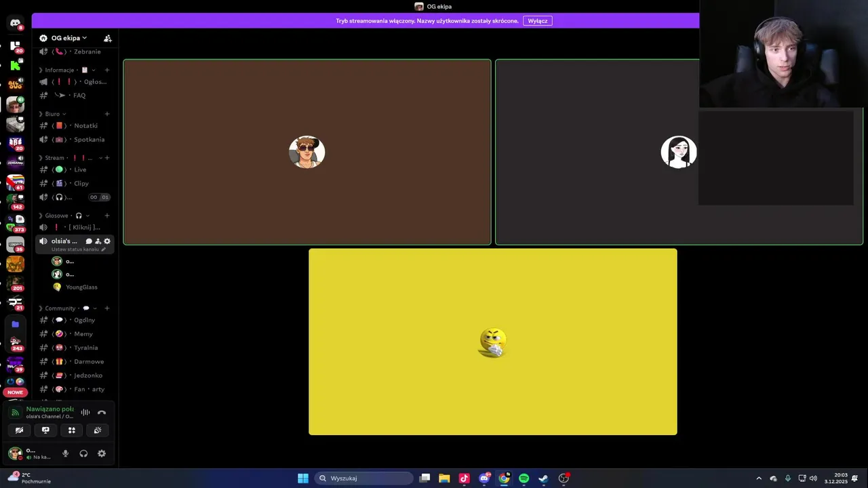This screenshot has width=868, height=488.
Task: Open the Ogólny channel
Action: click(x=75, y=320)
